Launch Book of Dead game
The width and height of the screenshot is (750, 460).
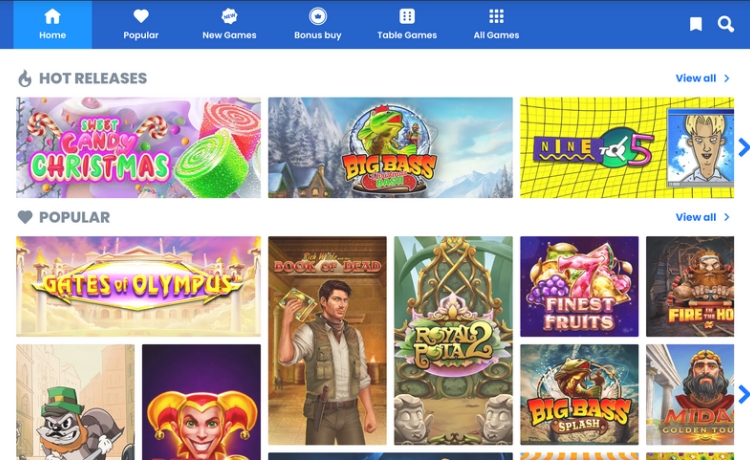click(327, 340)
